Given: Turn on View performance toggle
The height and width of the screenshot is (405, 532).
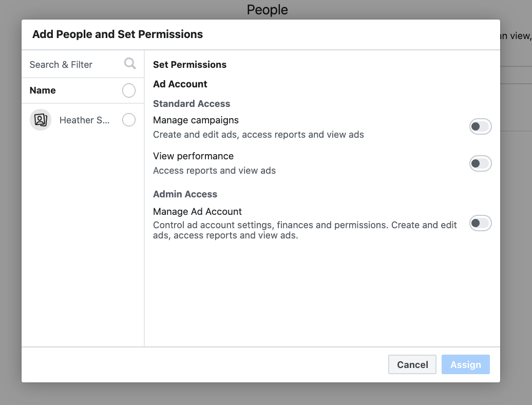Looking at the screenshot, I should tap(480, 163).
